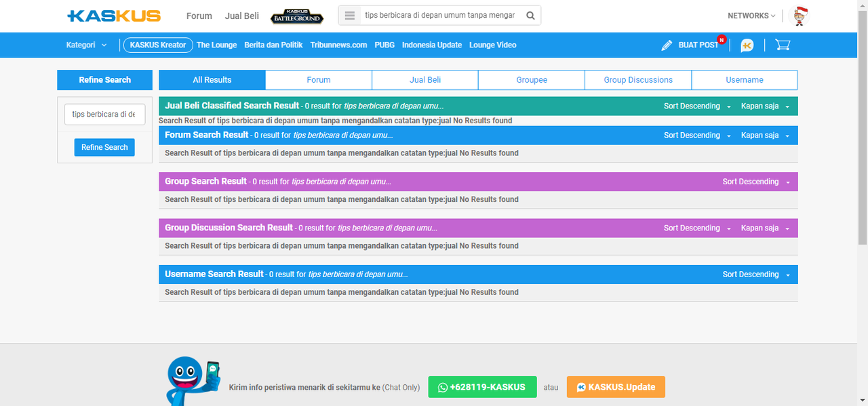
Task: Open the KASKUS Battleground logo link
Action: coord(296,16)
